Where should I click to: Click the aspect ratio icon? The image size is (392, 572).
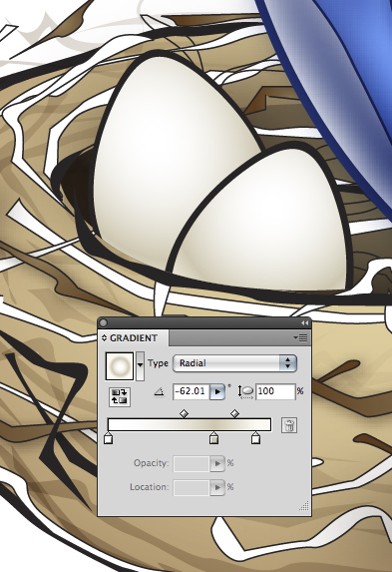click(x=246, y=391)
